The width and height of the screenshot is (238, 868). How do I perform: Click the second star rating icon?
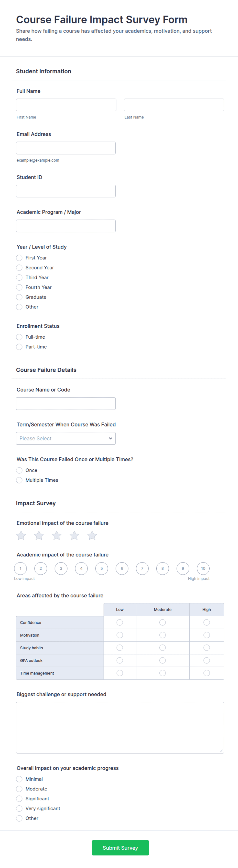point(39,536)
